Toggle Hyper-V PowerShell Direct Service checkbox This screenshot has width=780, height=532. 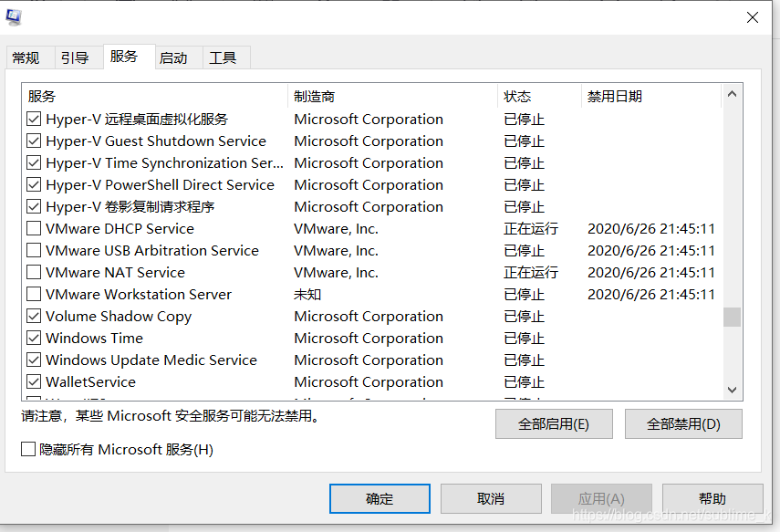tap(34, 184)
